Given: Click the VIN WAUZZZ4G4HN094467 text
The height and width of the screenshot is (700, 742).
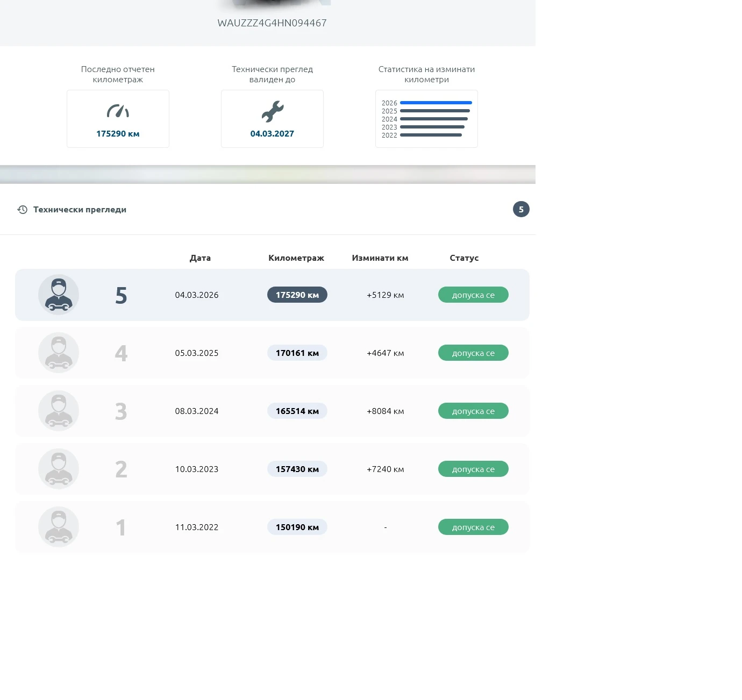Looking at the screenshot, I should click(272, 23).
